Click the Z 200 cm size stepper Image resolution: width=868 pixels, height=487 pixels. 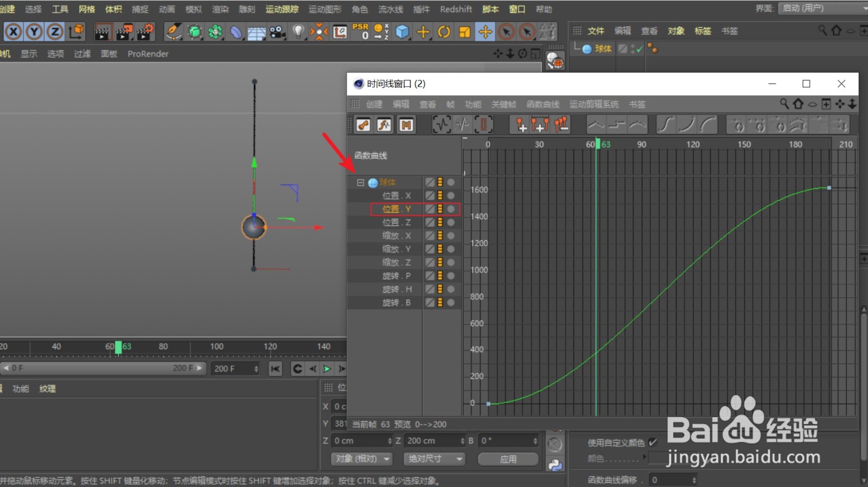pos(462,441)
